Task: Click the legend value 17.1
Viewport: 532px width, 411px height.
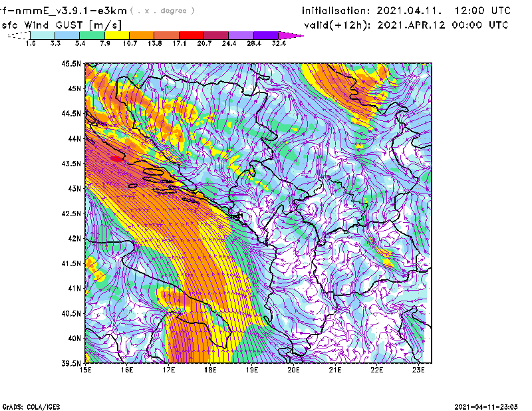Action: 180,43
